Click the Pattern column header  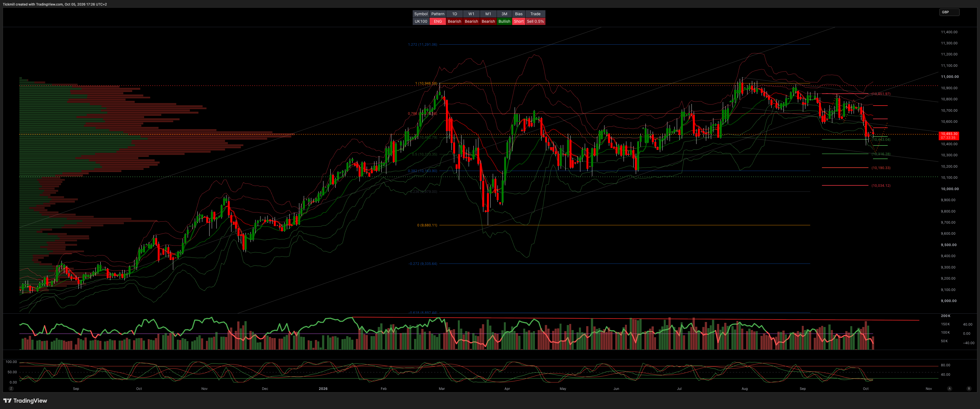point(438,14)
